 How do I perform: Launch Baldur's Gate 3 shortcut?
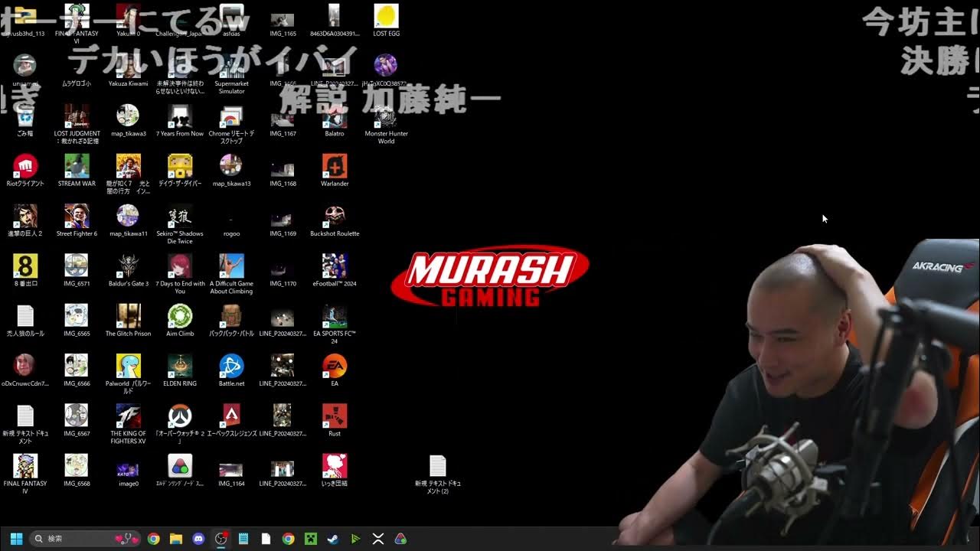pos(128,271)
